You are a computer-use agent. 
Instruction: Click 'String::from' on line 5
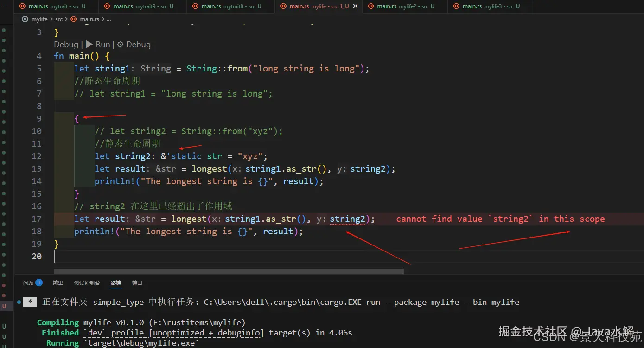(x=217, y=69)
